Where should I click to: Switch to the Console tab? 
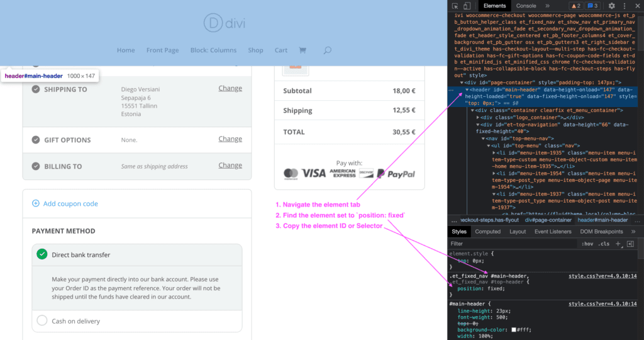[x=526, y=6]
